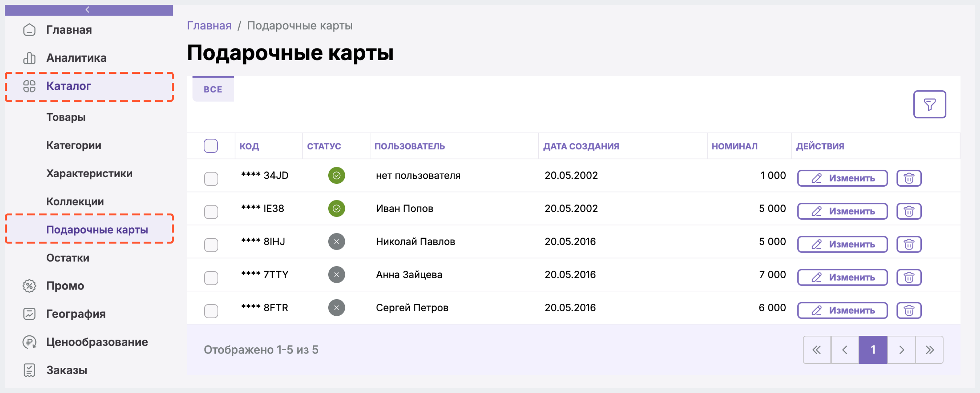Click green active status icon for IE38
The height and width of the screenshot is (393, 980).
[x=336, y=209]
